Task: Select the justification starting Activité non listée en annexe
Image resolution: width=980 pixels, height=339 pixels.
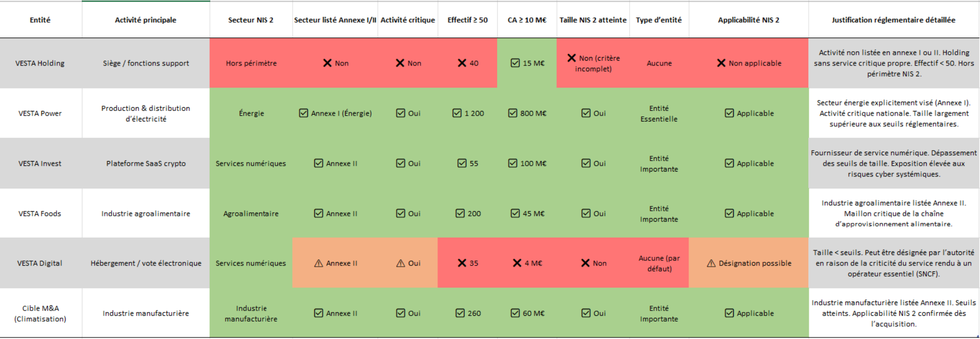Action: [x=893, y=63]
